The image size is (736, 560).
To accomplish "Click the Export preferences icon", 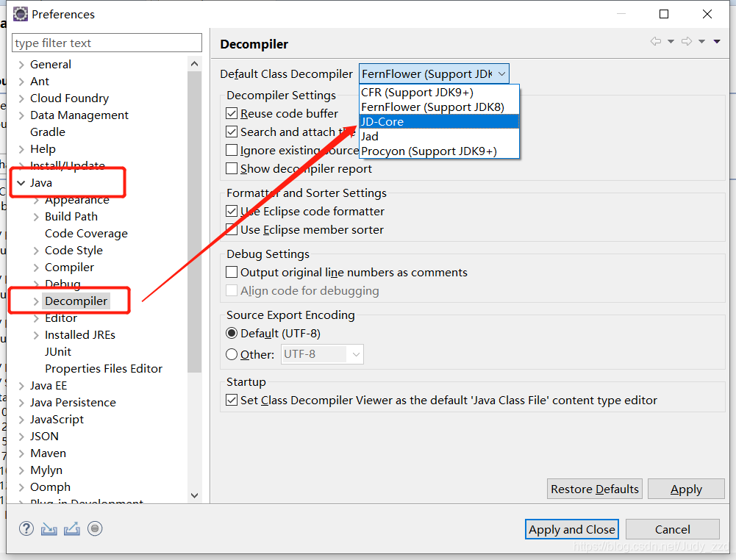I will [72, 529].
